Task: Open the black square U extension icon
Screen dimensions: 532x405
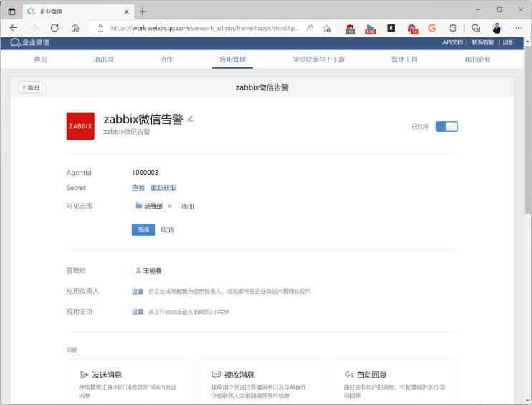Action: pos(391,28)
